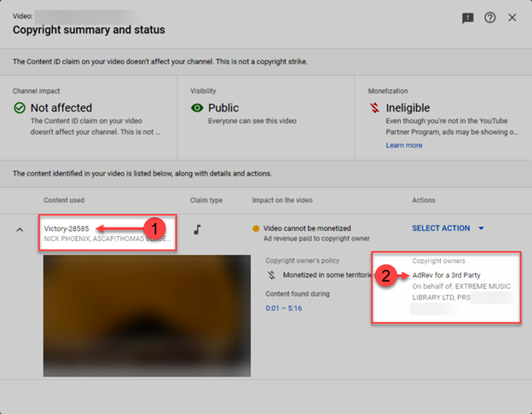The width and height of the screenshot is (532, 414).
Task: Close the copyright summary dialog
Action: coord(512,18)
